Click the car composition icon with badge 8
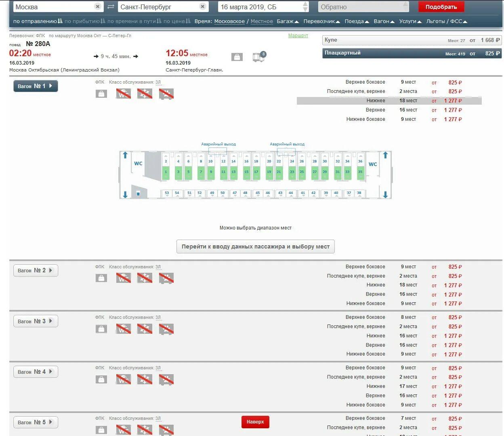 click(x=258, y=57)
